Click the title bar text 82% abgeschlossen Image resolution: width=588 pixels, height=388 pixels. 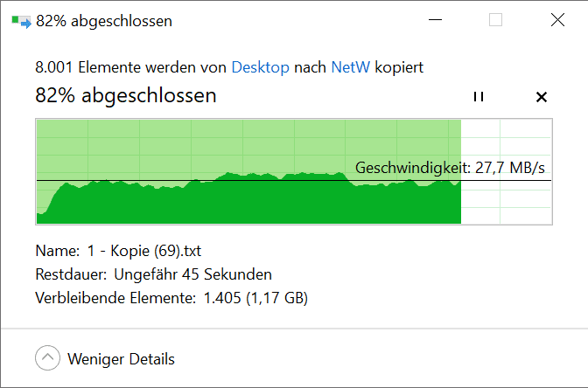(x=104, y=21)
